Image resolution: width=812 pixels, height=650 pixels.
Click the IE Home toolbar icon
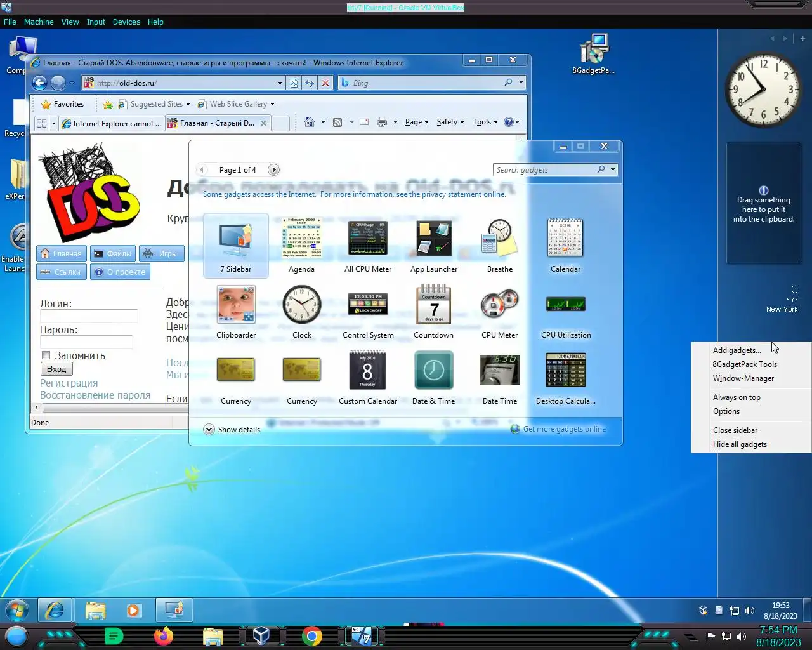(310, 122)
